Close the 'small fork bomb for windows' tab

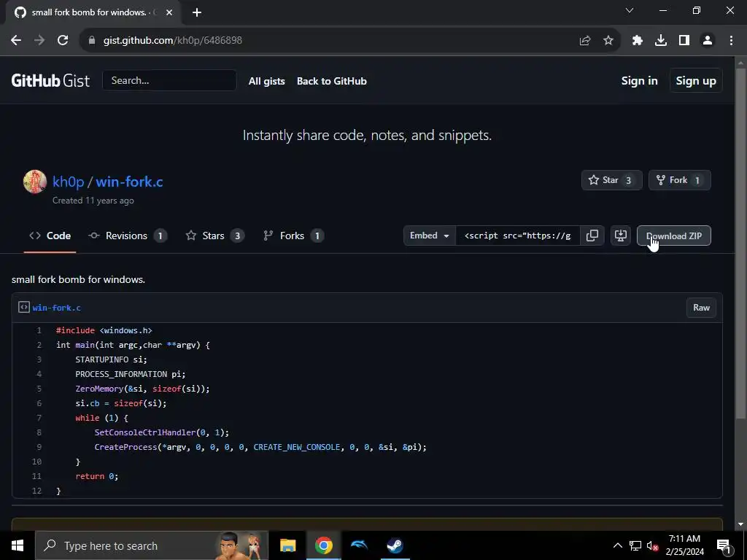(x=169, y=12)
